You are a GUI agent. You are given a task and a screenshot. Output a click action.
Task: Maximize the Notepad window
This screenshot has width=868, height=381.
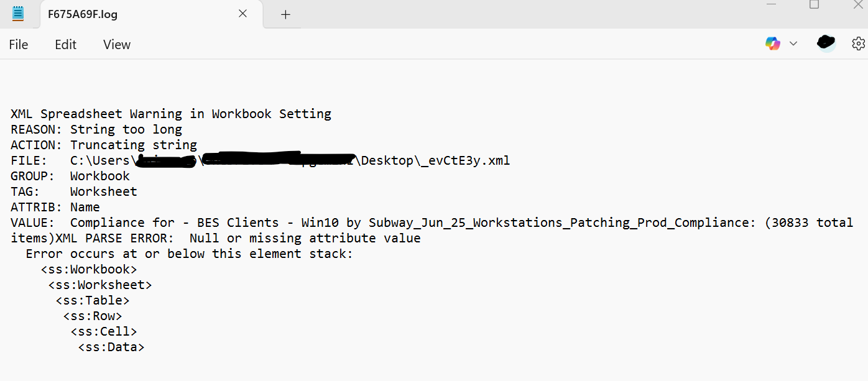[x=814, y=4]
